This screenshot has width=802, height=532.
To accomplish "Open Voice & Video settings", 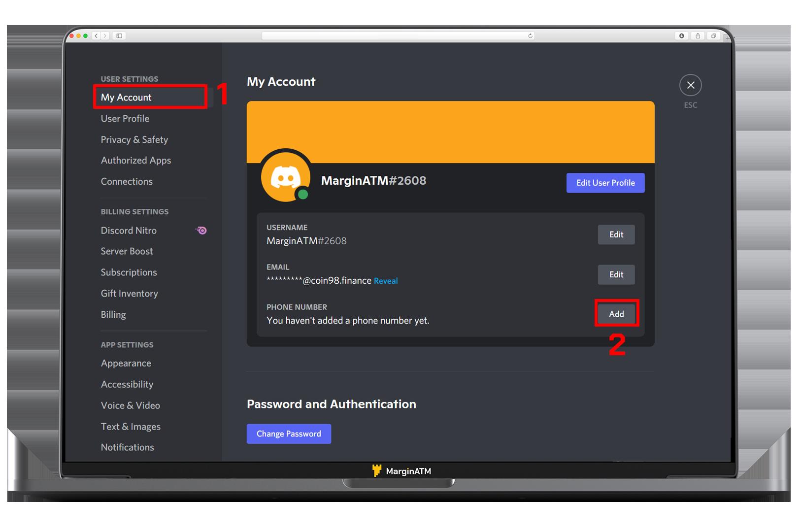I will (131, 405).
